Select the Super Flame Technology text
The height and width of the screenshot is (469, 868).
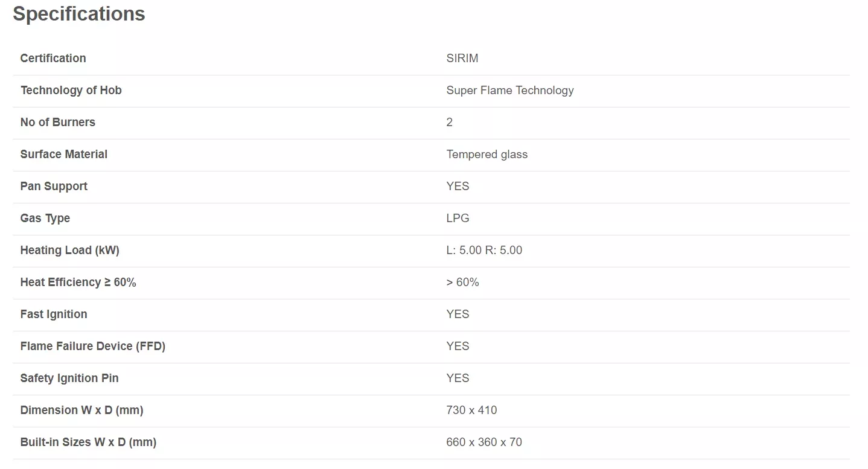(510, 91)
